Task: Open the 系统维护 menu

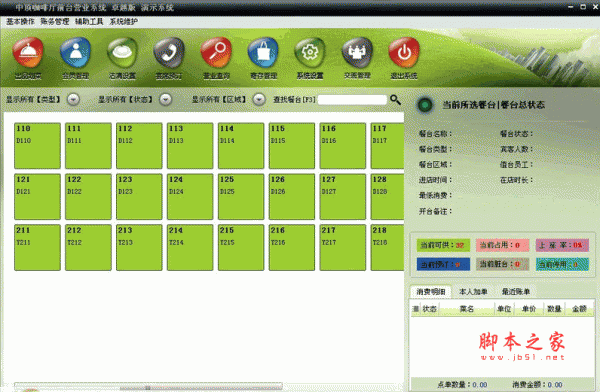Action: (123, 21)
